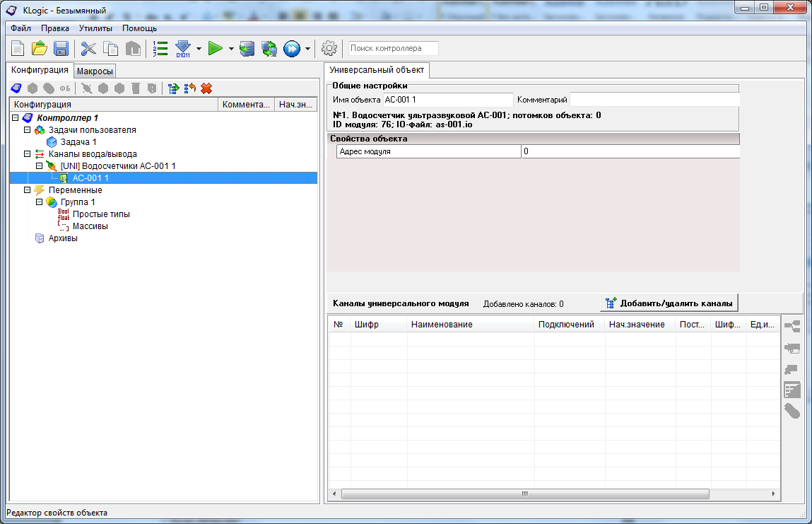Click the Добавить/удалить каналы button
The width and height of the screenshot is (812, 524).
(x=669, y=303)
